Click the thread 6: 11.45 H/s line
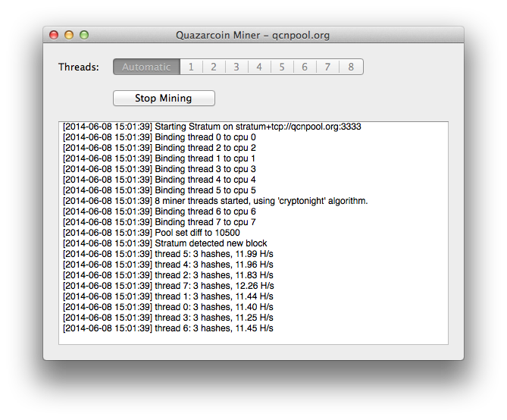The width and height of the screenshot is (507, 420). tap(168, 328)
